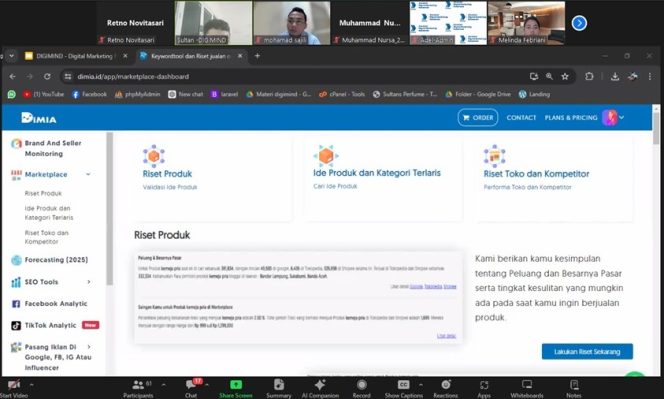Click the address bar URL dimia.id
The height and width of the screenshot is (399, 664).
coord(133,77)
